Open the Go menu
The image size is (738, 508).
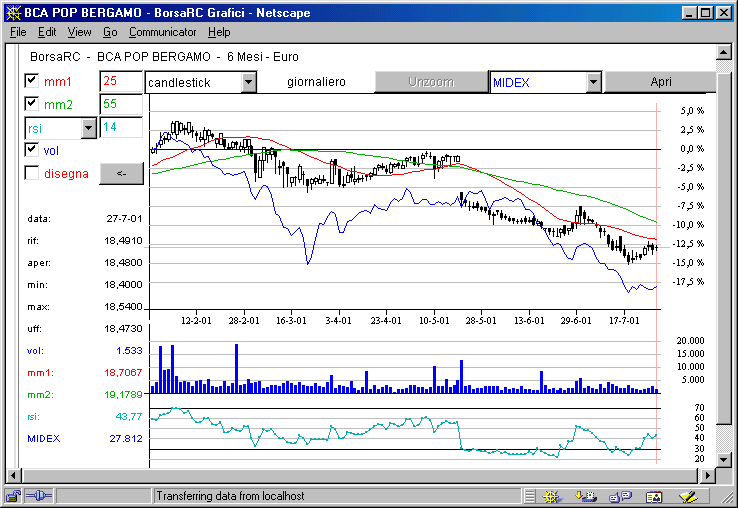pyautogui.click(x=110, y=32)
